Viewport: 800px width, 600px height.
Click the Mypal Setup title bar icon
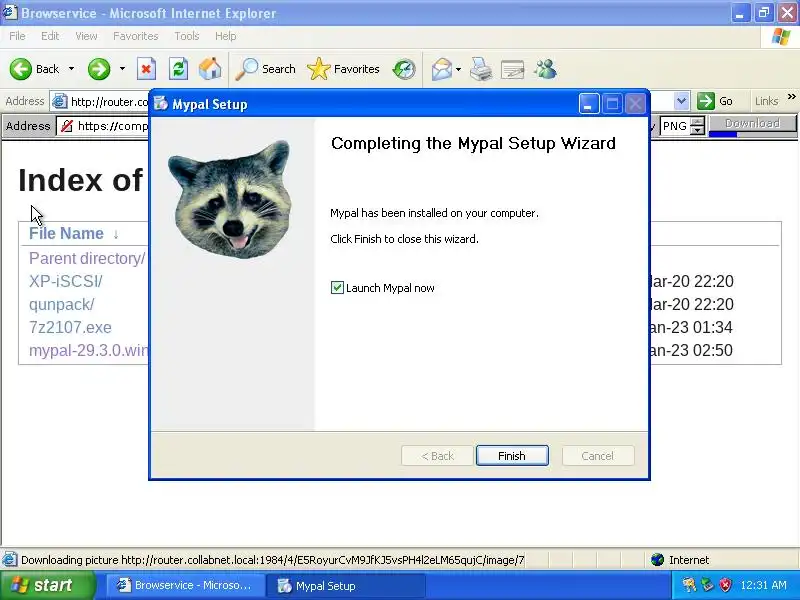coord(161,104)
